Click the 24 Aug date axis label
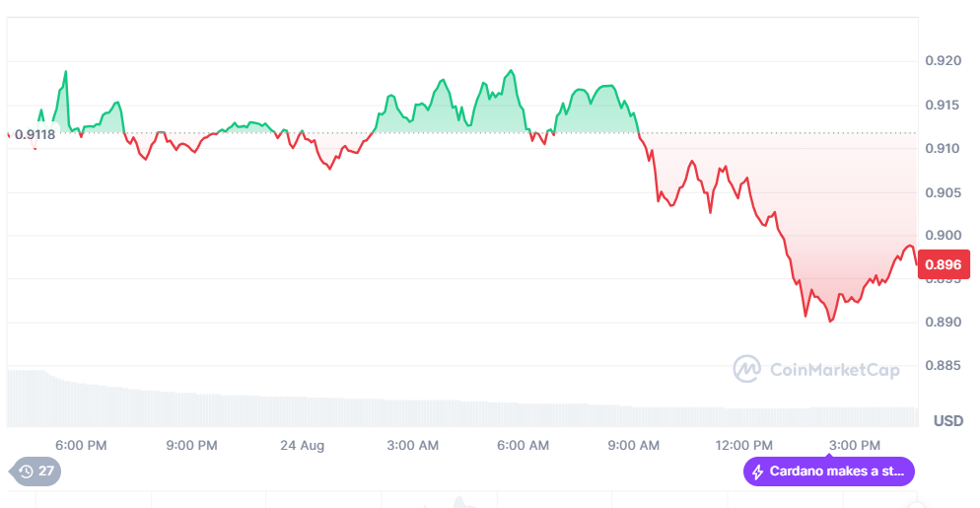The image size is (980, 508). coord(303,445)
